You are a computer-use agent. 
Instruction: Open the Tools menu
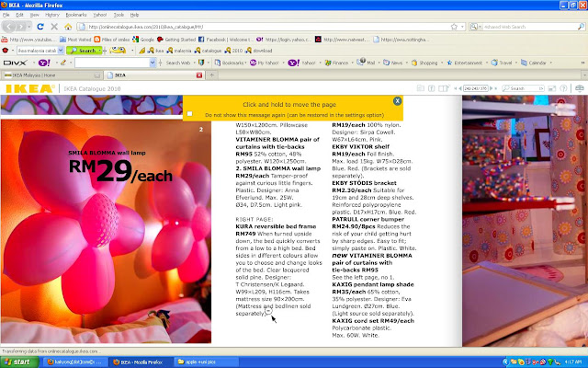click(119, 15)
